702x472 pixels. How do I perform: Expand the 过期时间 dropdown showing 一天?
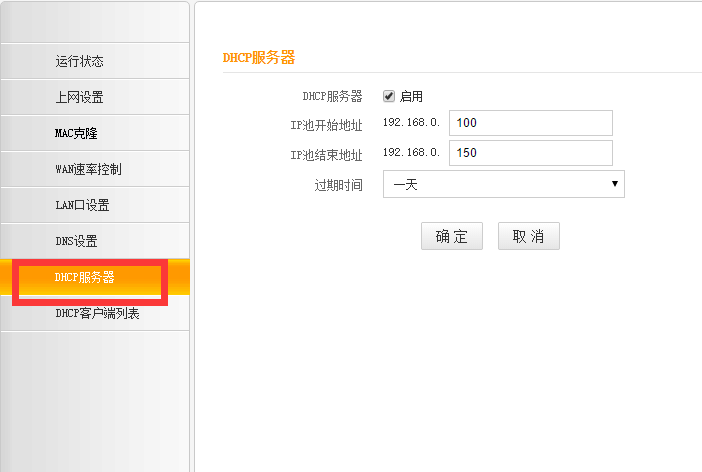504,184
